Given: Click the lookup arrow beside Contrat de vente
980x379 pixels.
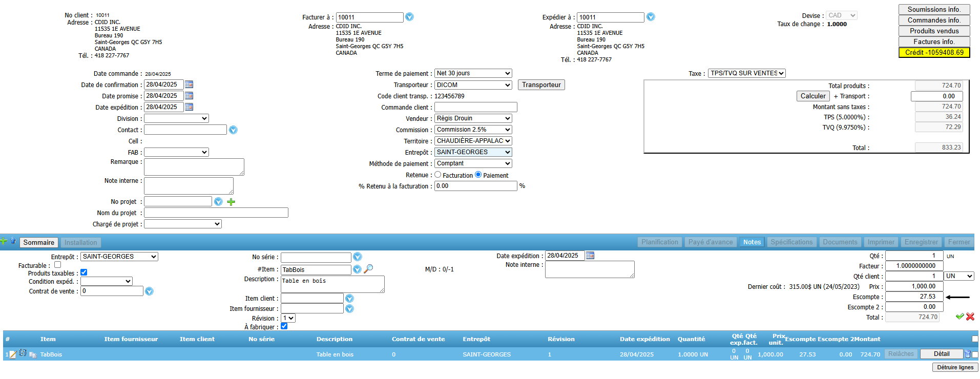Looking at the screenshot, I should (149, 291).
